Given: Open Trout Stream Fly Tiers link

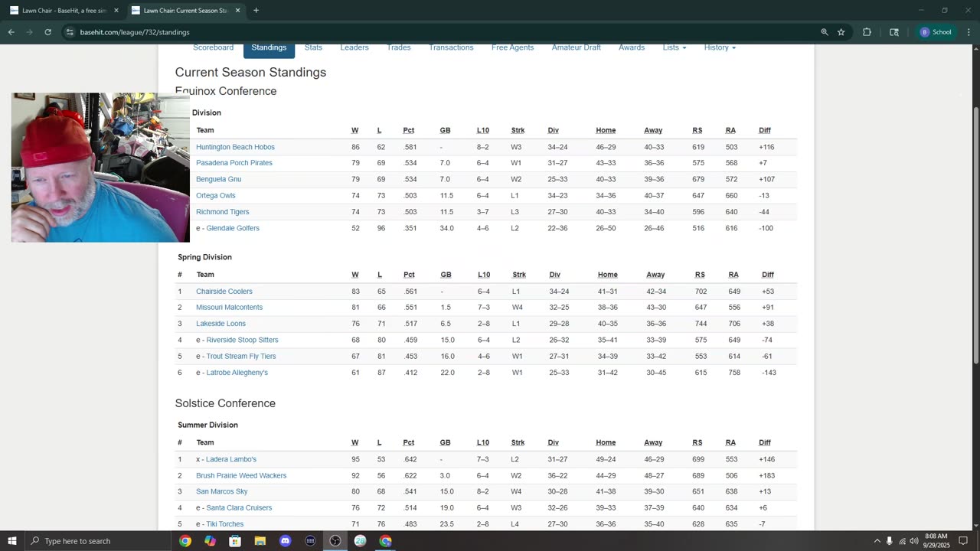Looking at the screenshot, I should click(x=241, y=357).
